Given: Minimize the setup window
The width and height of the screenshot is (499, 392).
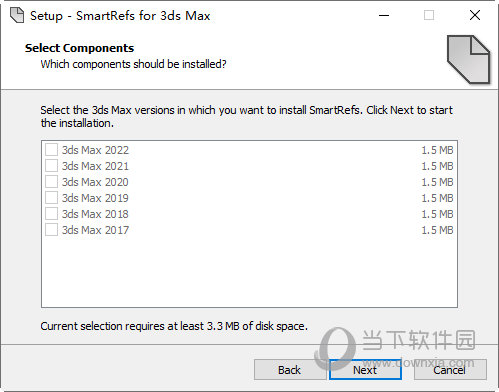Looking at the screenshot, I should [x=384, y=15].
